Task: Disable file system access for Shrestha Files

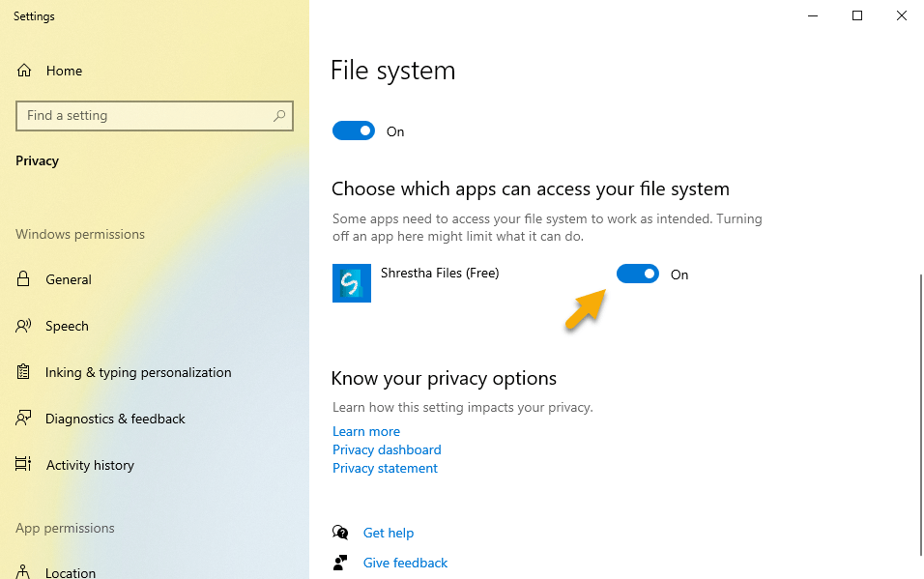Action: (x=638, y=274)
